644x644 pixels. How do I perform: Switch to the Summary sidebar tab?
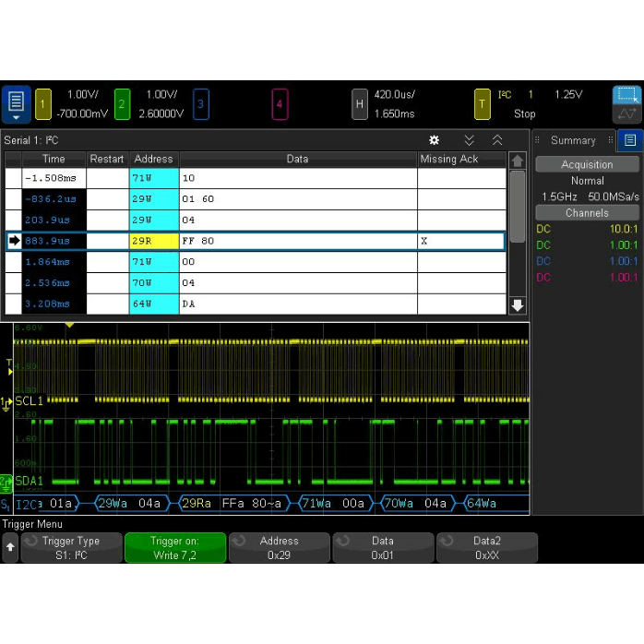tap(573, 140)
